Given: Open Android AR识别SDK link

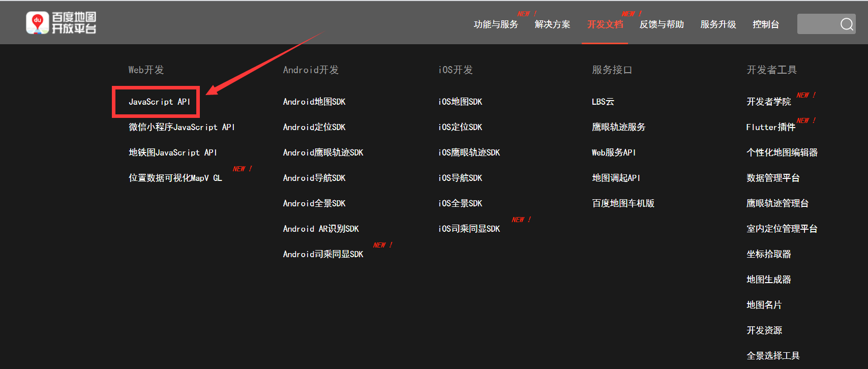Looking at the screenshot, I should 321,229.
